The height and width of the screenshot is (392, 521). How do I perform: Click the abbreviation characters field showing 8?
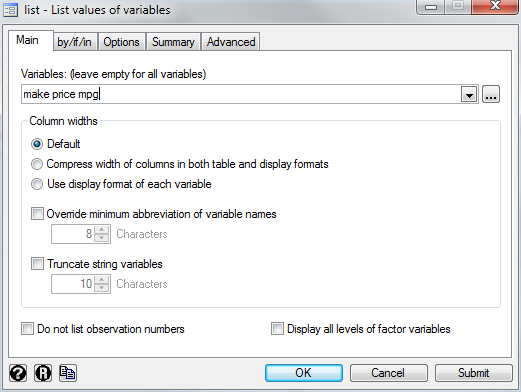73,234
